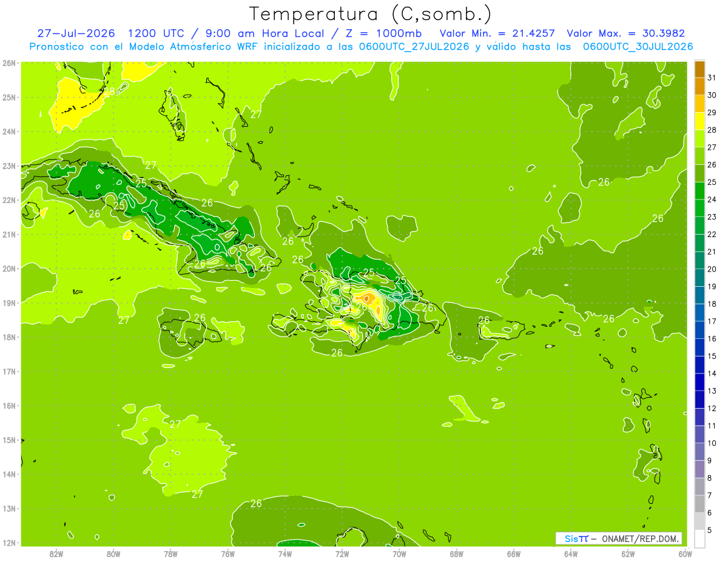Pick the white swatch below legend value 5
This screenshot has width=728, height=562.
[700, 538]
